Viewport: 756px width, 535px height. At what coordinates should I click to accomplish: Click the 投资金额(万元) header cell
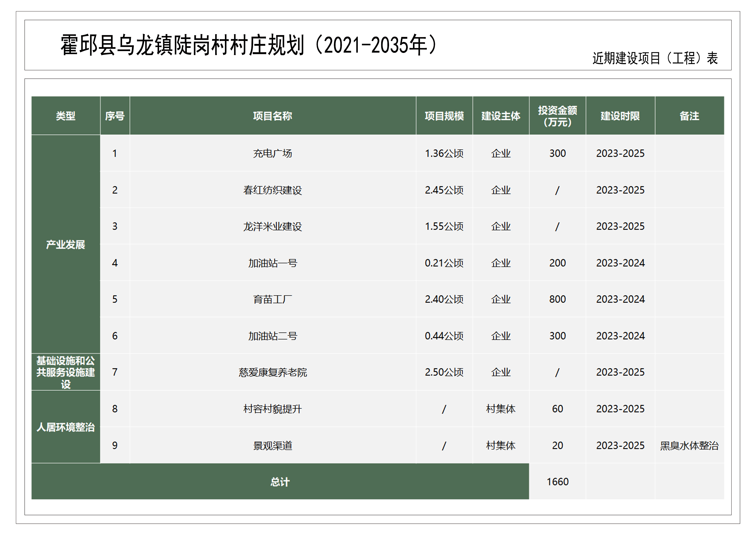tap(557, 116)
